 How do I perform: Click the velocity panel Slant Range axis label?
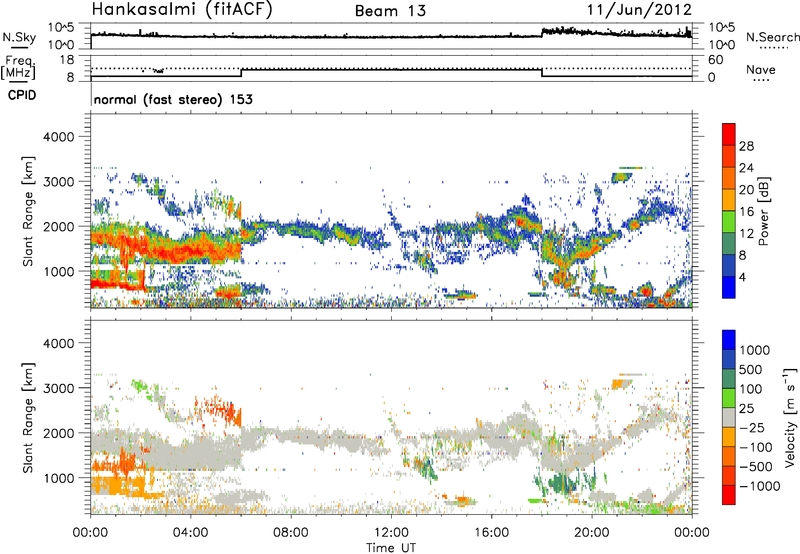tap(28, 417)
